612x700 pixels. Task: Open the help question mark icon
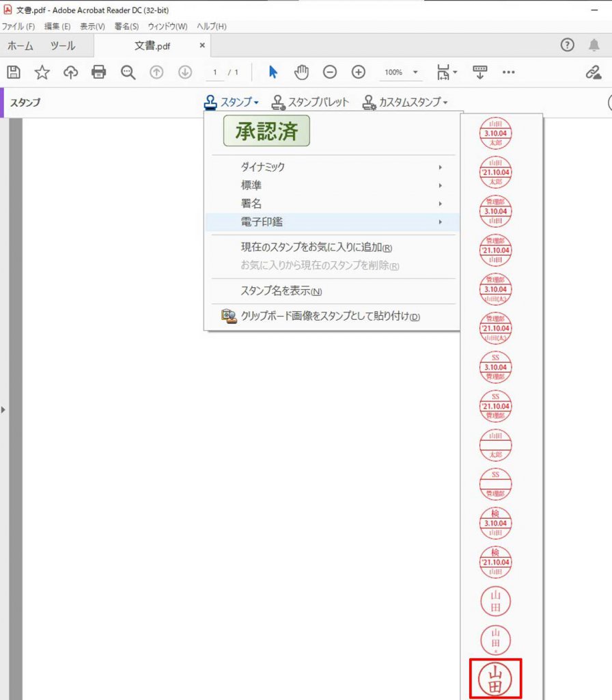pyautogui.click(x=568, y=44)
